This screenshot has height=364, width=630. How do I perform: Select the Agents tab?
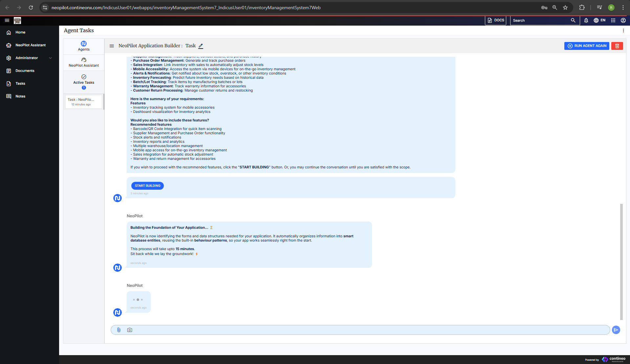click(x=84, y=46)
